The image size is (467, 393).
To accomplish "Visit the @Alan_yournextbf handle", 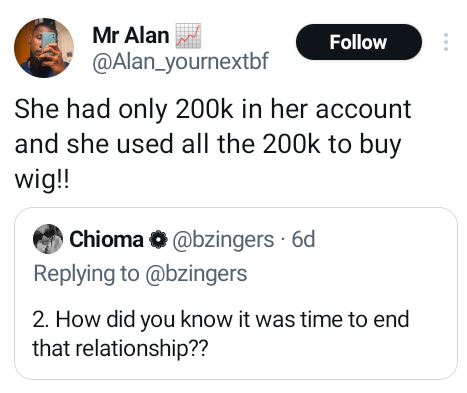I will click(180, 61).
